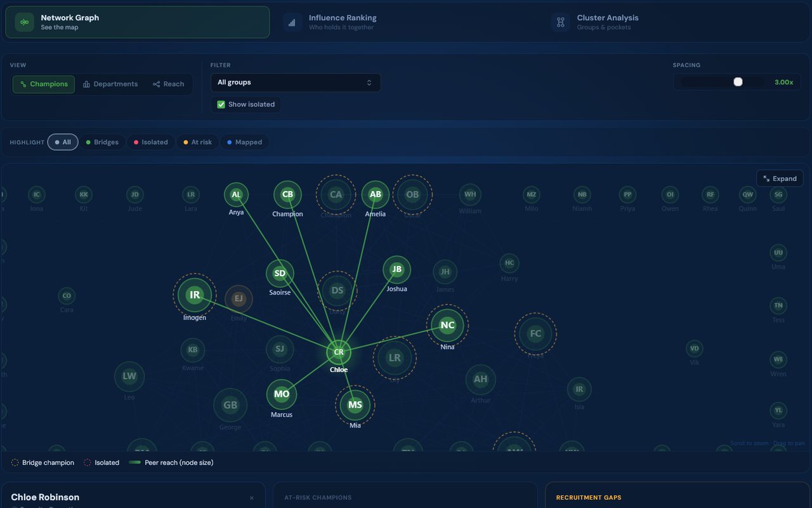Uncheck the Show isolated checkbox
812x508 pixels.
click(221, 105)
